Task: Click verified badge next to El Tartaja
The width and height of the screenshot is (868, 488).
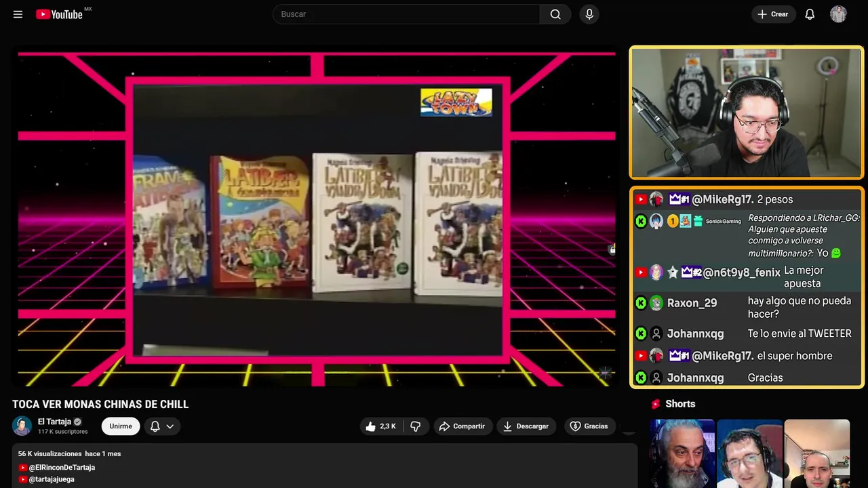Action: [77, 422]
